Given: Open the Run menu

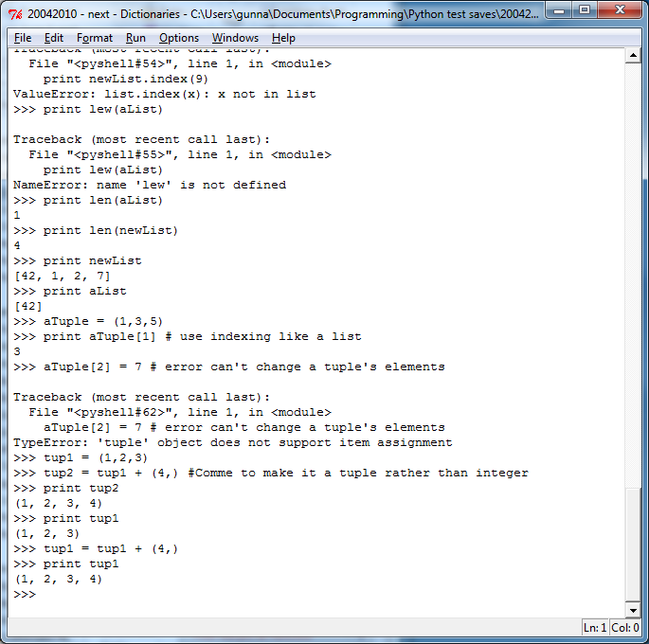Looking at the screenshot, I should tap(135, 38).
